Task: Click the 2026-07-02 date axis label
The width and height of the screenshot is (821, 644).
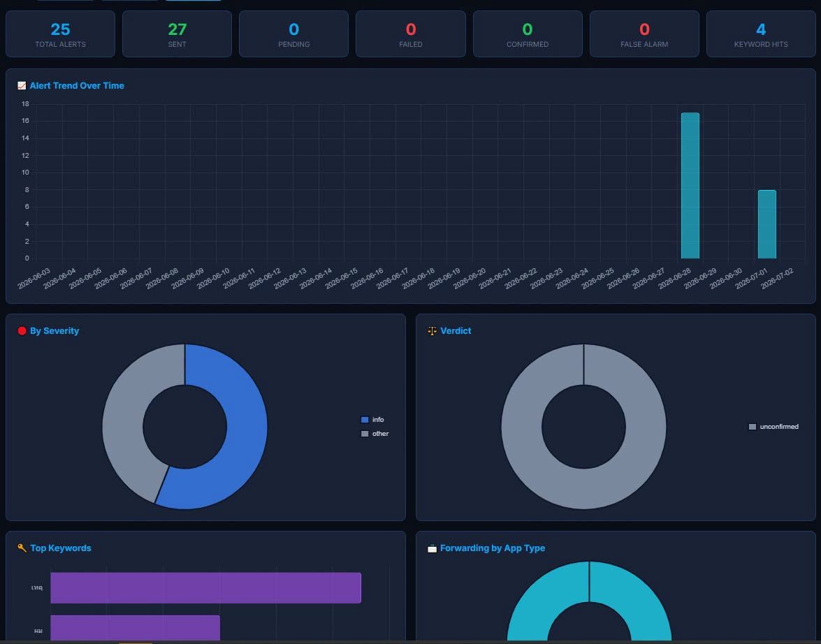Action: pos(777,278)
